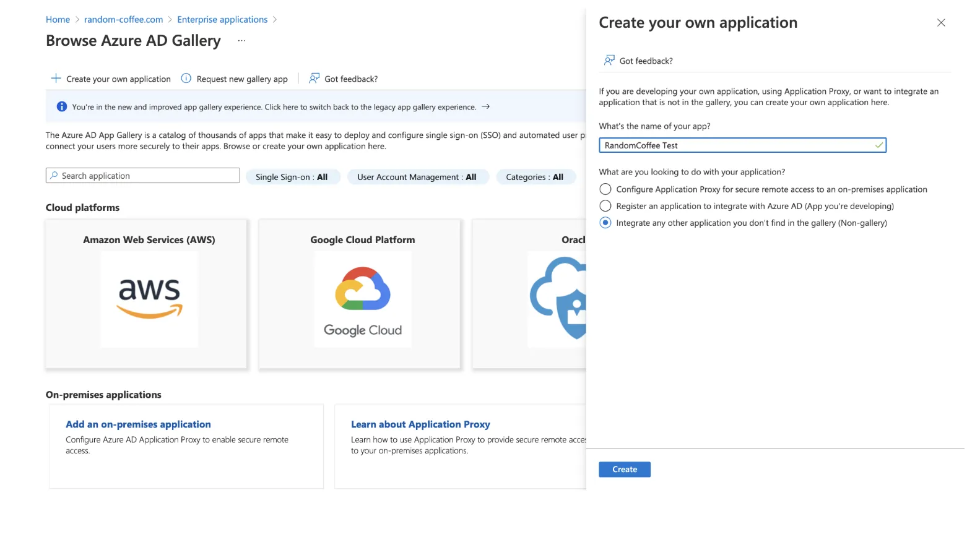Screen dimensions: 980x537
Task: Open the ellipsis menu next to page title
Action: coord(241,41)
